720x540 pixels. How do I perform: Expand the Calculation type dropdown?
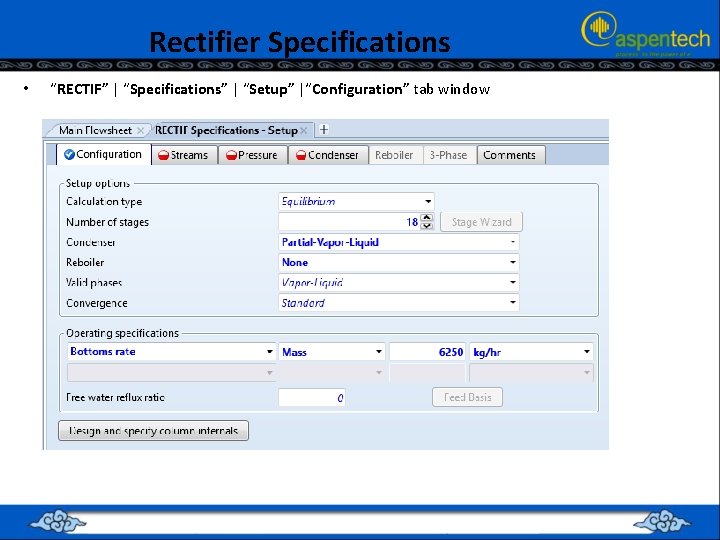(428, 202)
